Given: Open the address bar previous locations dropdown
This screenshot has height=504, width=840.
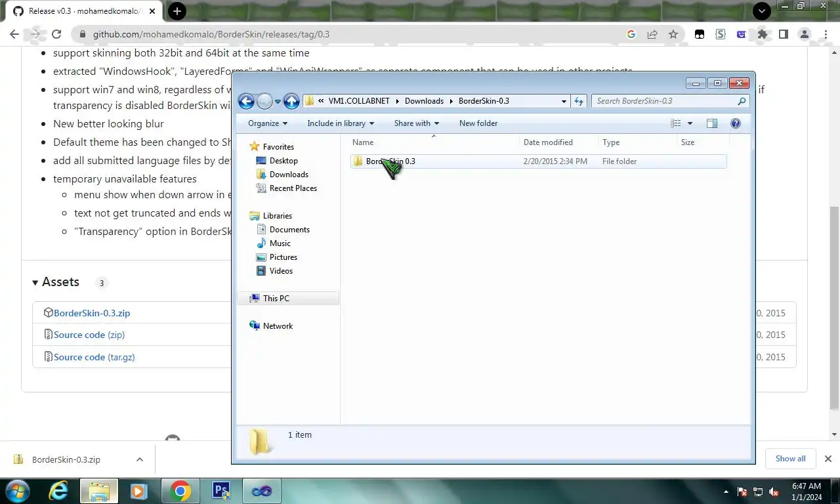Looking at the screenshot, I should (x=564, y=101).
